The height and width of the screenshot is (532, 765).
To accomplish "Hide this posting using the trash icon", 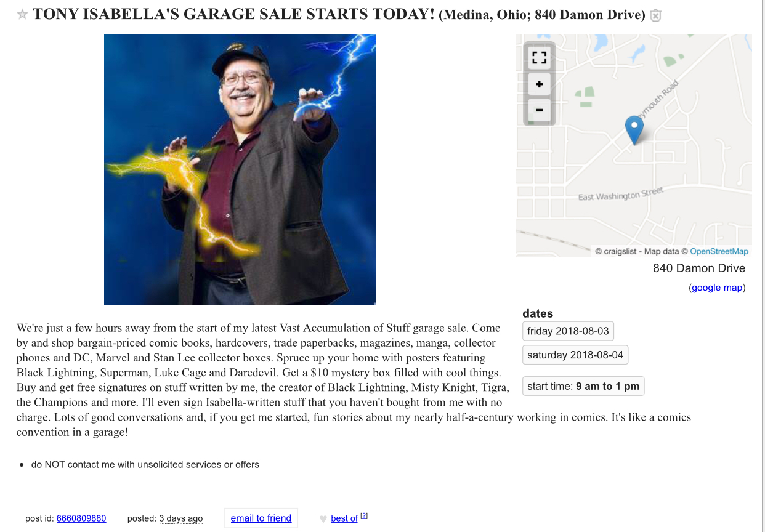I will [656, 16].
